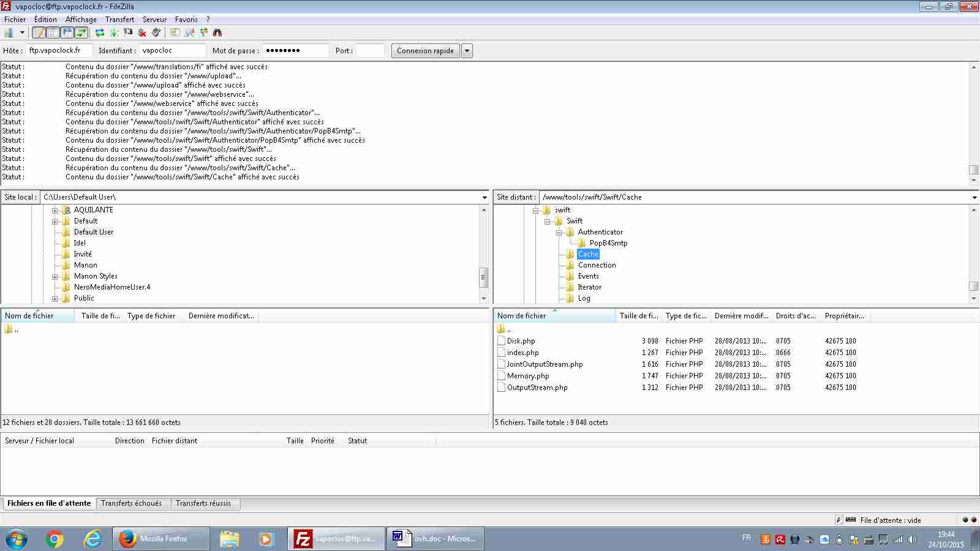Sort remote files by Droits d'accès column
This screenshot has height=551, width=980.
pyautogui.click(x=796, y=316)
